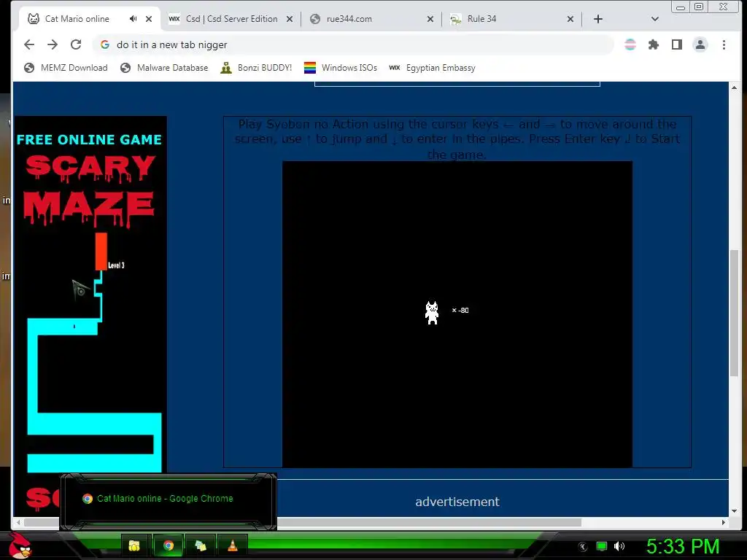The width and height of the screenshot is (747, 560).
Task: Focus the address bar text field
Action: (x=352, y=44)
